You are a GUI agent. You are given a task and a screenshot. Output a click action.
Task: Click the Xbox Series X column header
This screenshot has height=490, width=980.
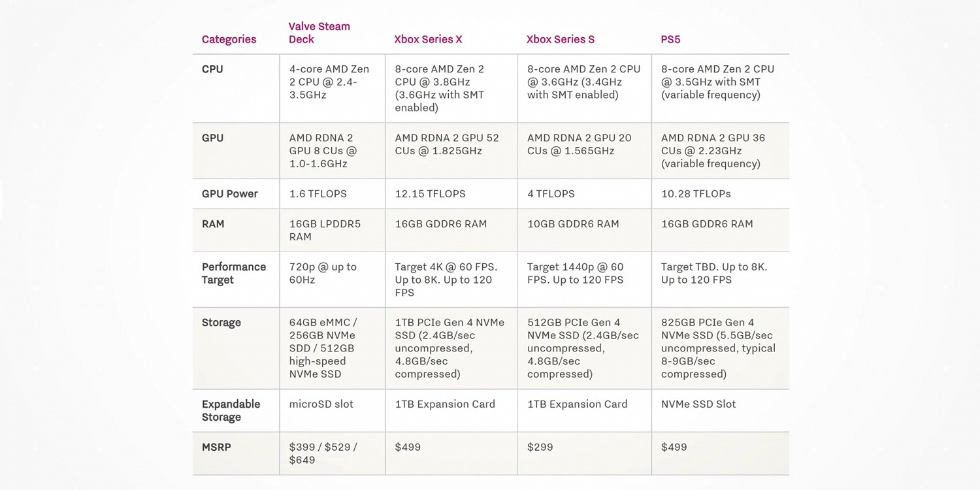click(x=428, y=39)
